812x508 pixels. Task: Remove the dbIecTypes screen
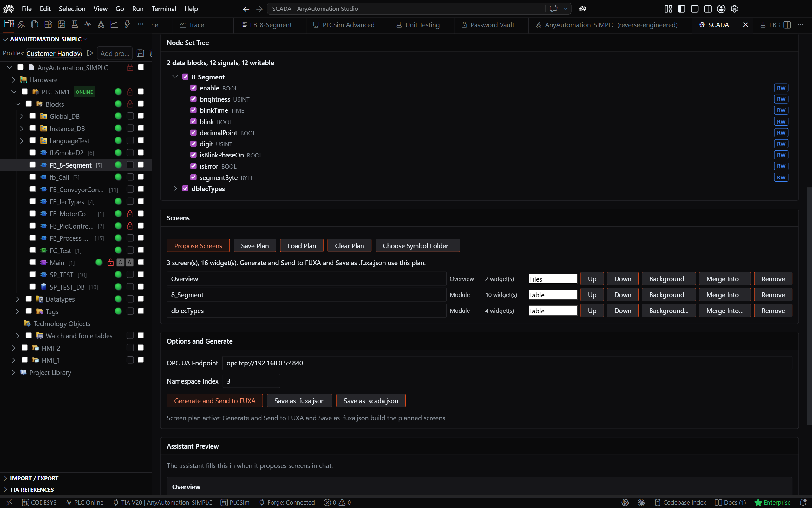[x=773, y=311]
